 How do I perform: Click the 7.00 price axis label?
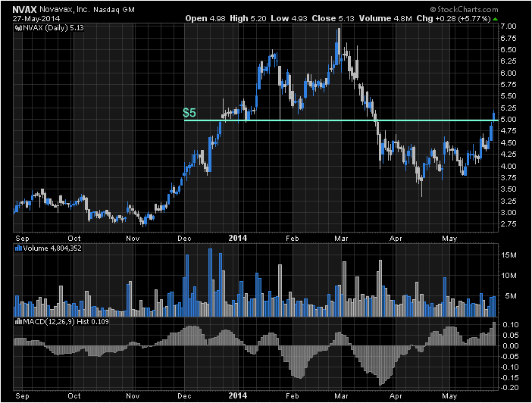(509, 27)
